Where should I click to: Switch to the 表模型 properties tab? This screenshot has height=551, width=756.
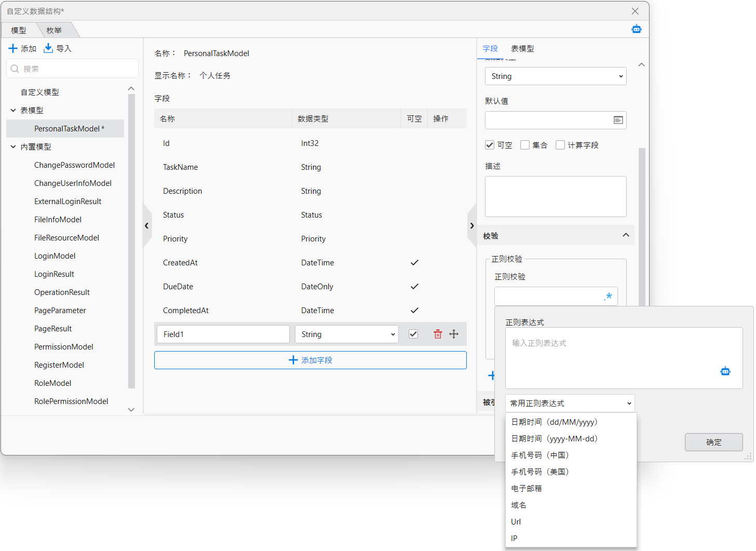(522, 48)
